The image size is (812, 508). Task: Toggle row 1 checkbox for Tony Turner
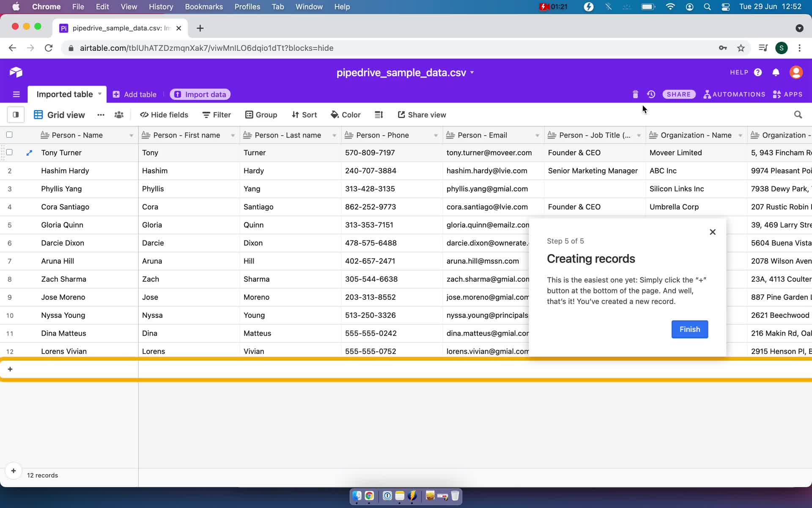point(9,153)
